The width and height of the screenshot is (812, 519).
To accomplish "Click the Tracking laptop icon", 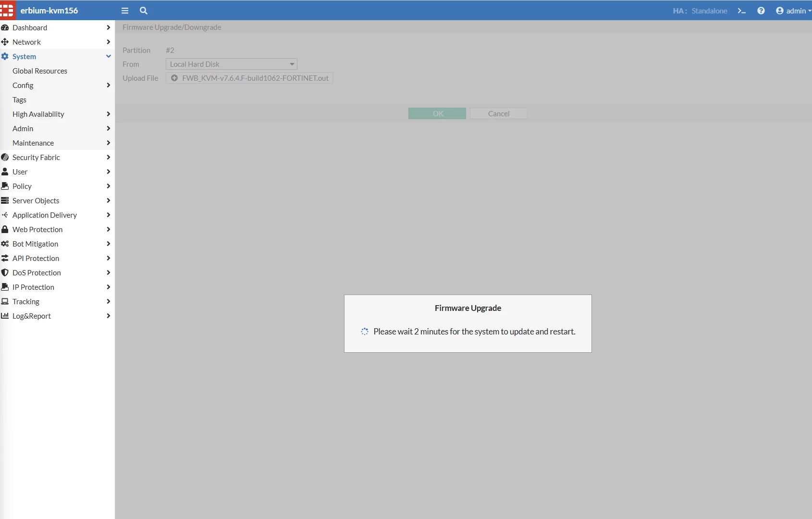I will (5, 301).
